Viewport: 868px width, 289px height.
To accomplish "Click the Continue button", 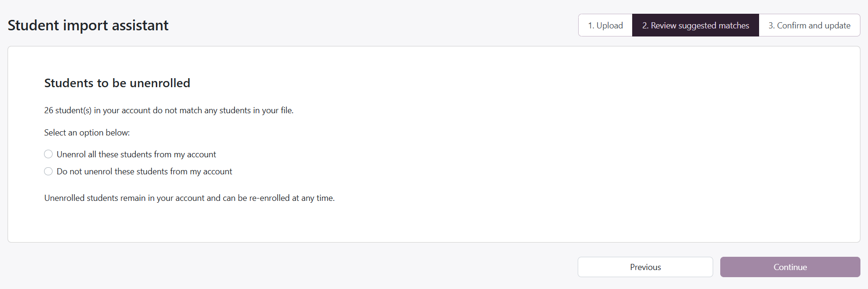I will 790,267.
